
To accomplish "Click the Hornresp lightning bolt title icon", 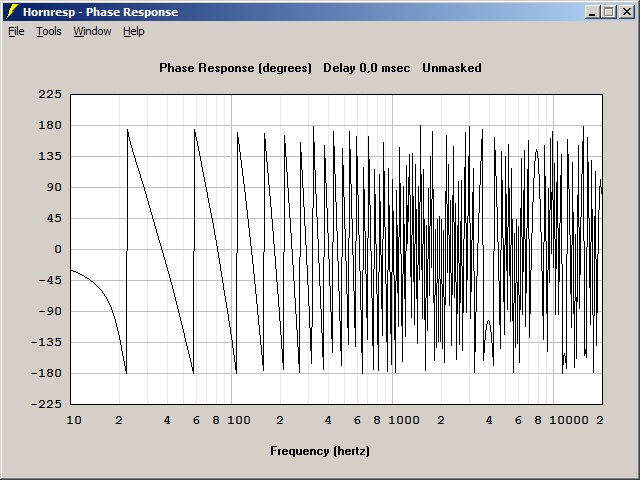I will coord(13,12).
